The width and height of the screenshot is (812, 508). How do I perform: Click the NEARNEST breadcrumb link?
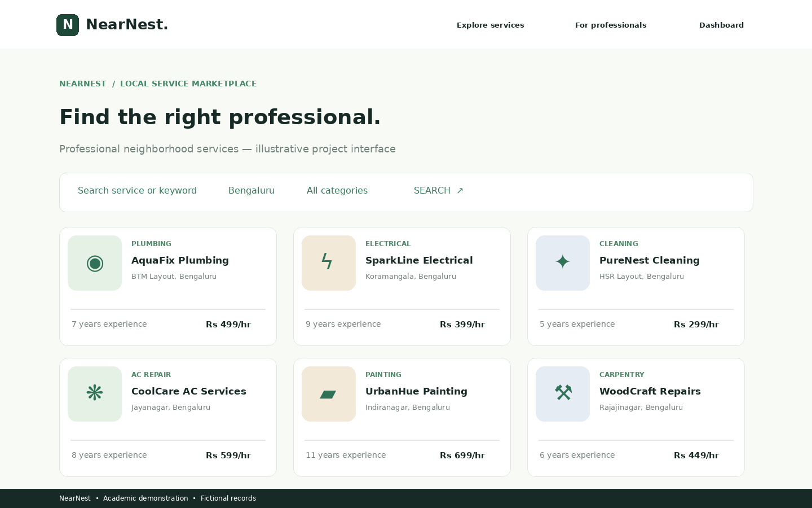pos(83,84)
